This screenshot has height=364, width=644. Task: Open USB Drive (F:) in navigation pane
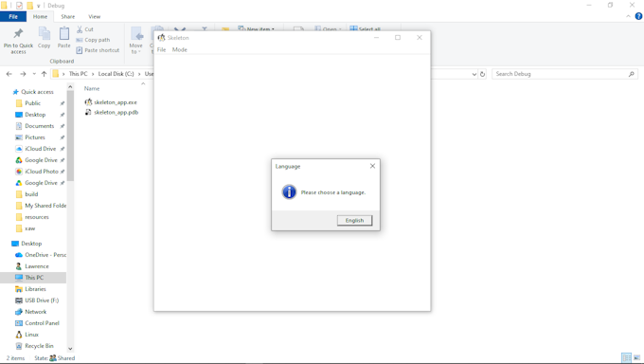[x=37, y=300]
